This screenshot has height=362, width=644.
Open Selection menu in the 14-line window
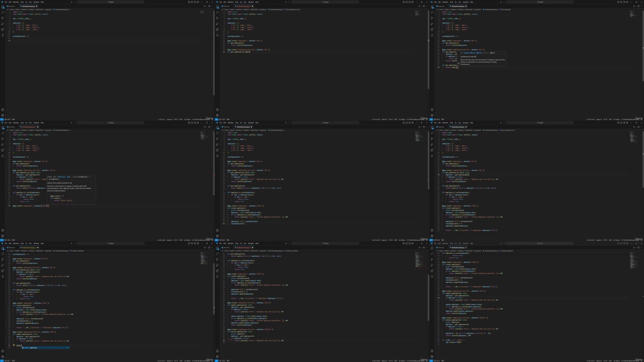click(x=16, y=2)
